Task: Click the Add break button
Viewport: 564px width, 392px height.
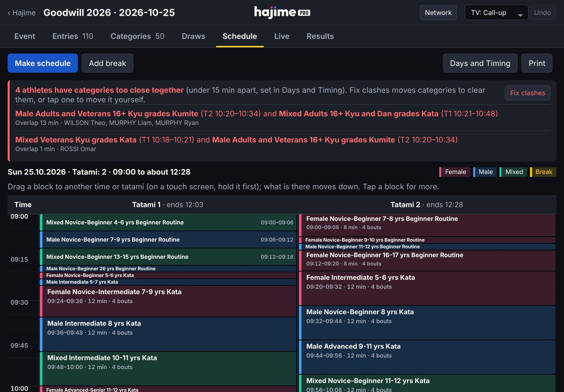Action: 107,63
